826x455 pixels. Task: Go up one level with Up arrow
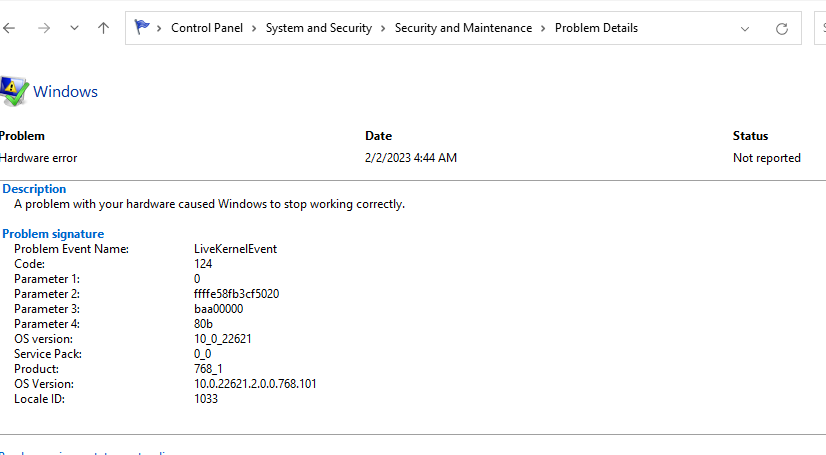point(103,29)
